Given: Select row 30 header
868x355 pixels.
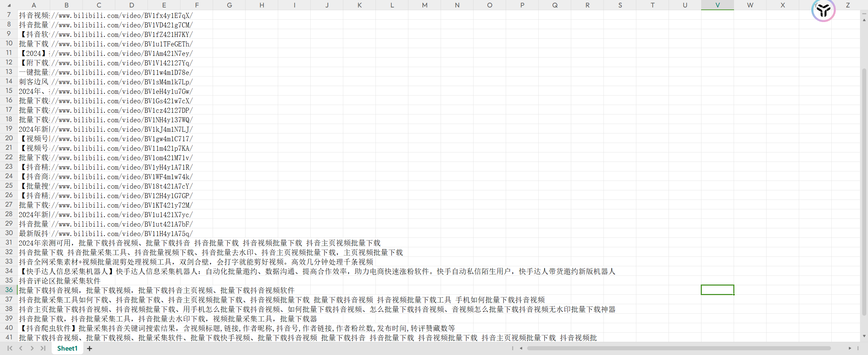Looking at the screenshot, I should pyautogui.click(x=9, y=233).
